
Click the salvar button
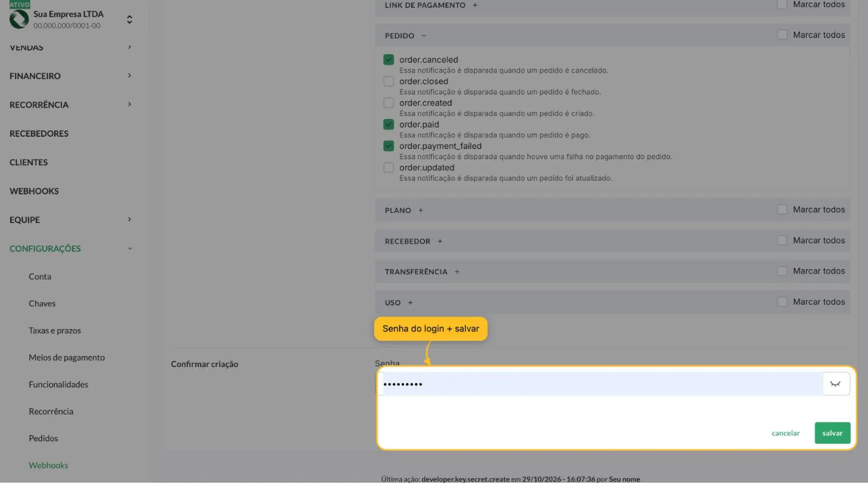pyautogui.click(x=832, y=433)
